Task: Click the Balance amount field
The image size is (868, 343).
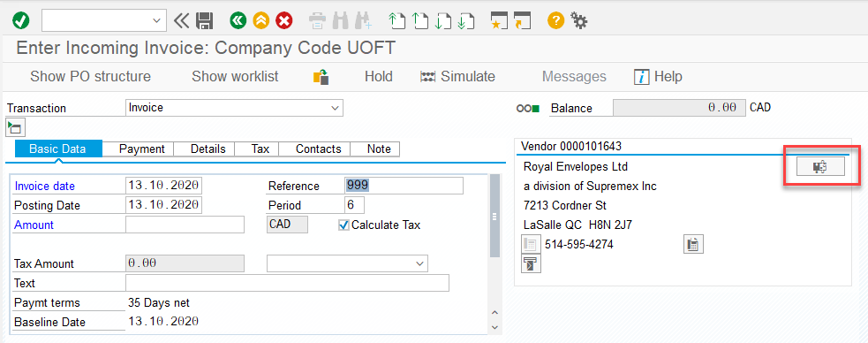Action: (x=679, y=108)
